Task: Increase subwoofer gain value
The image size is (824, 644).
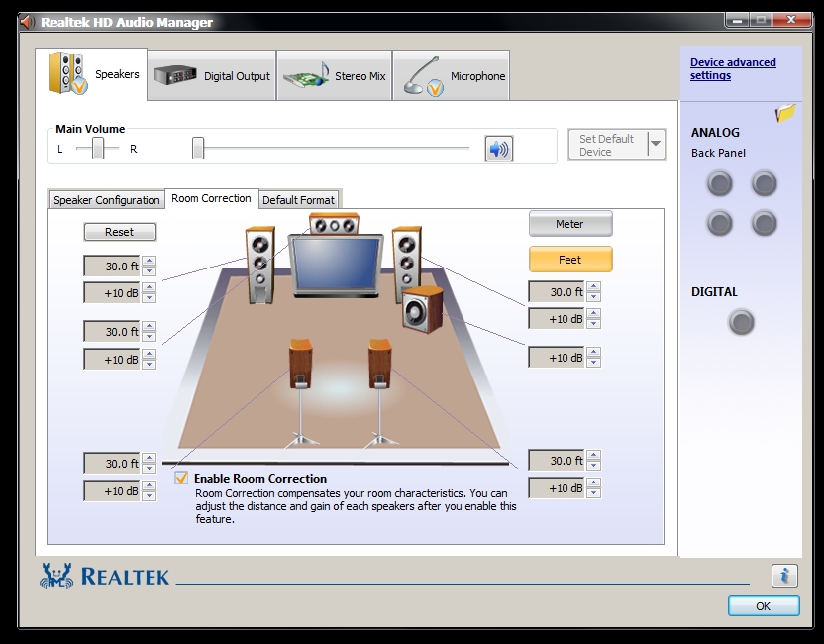Action: tap(594, 352)
